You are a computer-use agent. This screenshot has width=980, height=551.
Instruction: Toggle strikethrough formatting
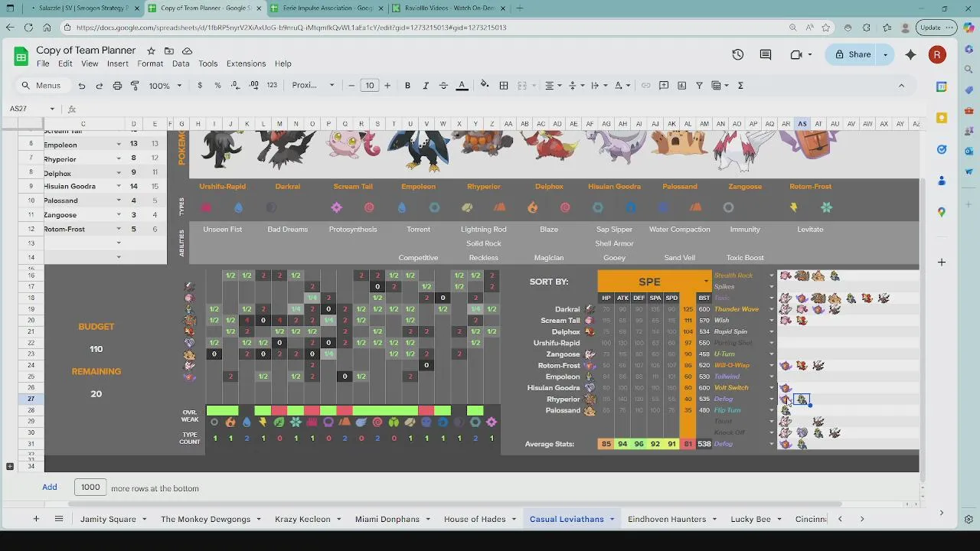443,86
